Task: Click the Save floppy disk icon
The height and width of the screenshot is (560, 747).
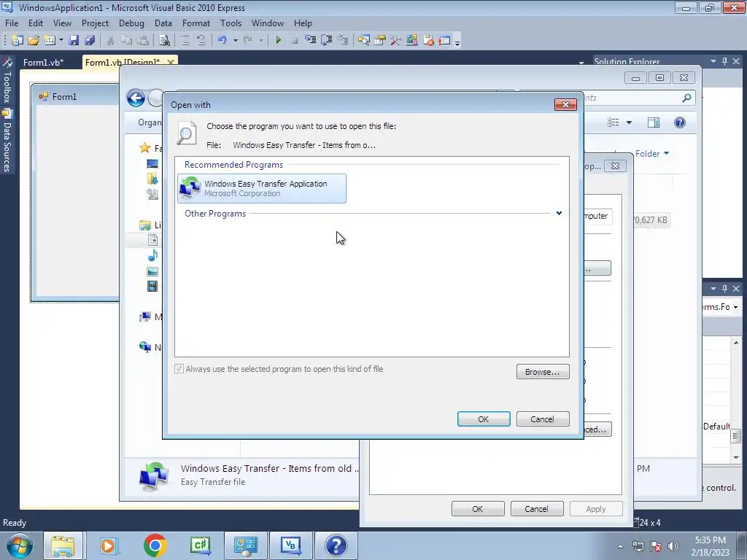Action: [x=74, y=41]
